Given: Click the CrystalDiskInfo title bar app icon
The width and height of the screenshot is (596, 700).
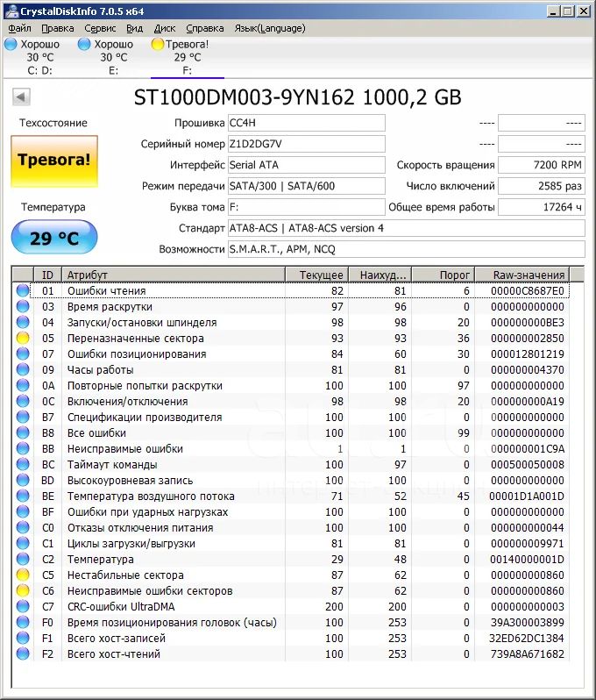Looking at the screenshot, I should click(11, 11).
